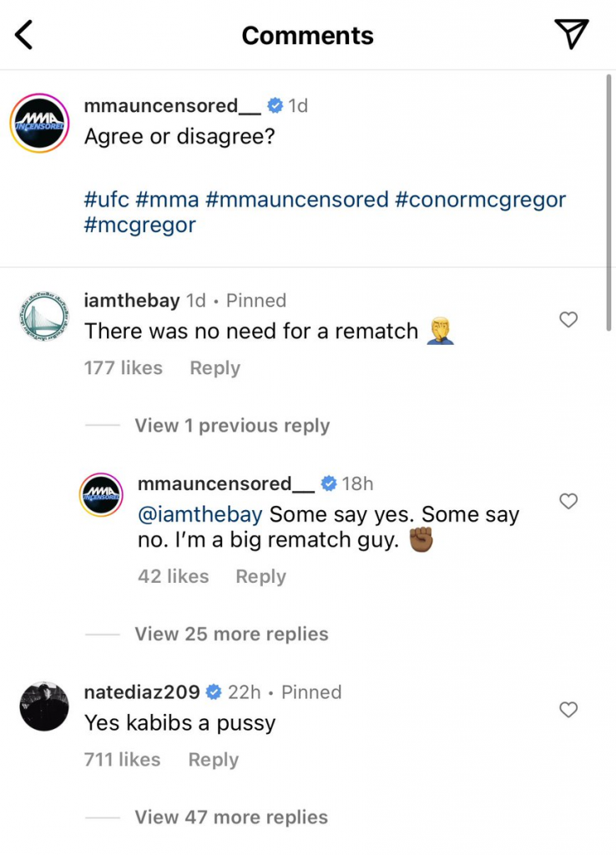Open the @iamthebay mention link

tap(199, 515)
